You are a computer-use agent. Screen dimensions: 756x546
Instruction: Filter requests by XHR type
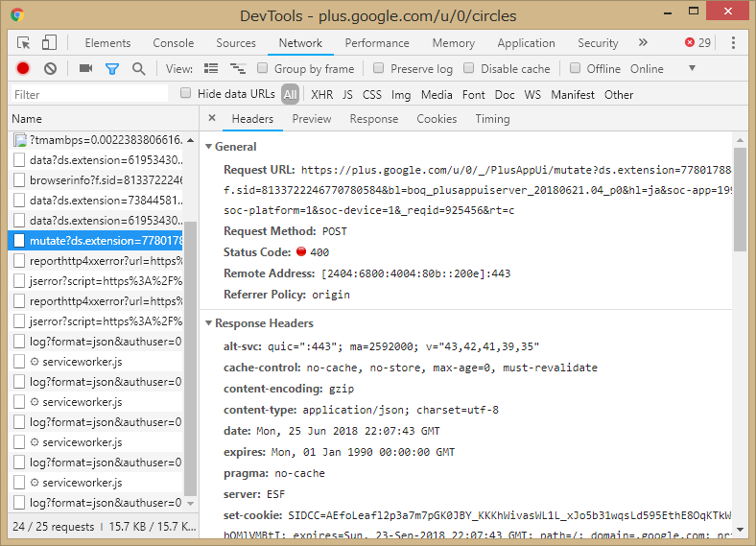pos(321,94)
